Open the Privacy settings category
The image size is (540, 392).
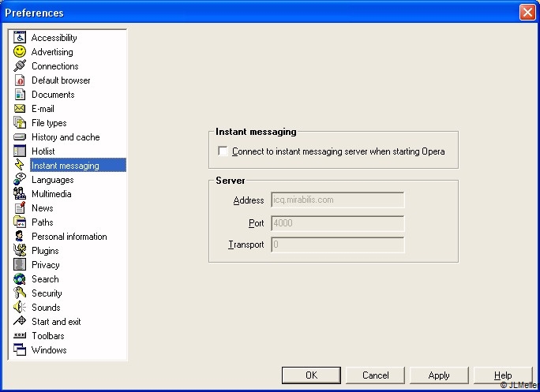[46, 265]
